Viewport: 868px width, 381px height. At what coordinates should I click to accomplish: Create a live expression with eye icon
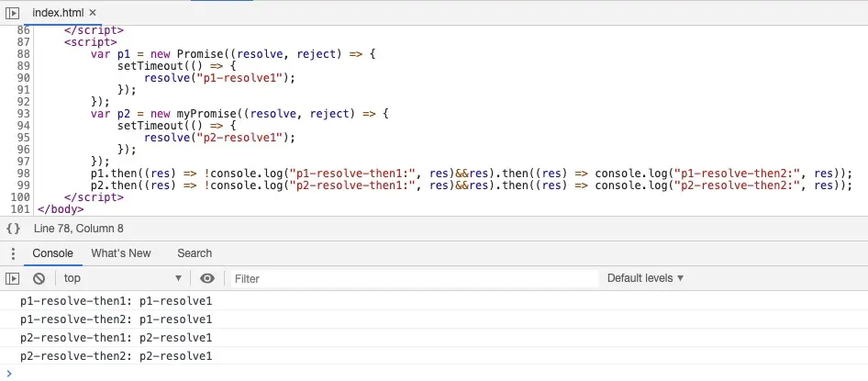(207, 278)
